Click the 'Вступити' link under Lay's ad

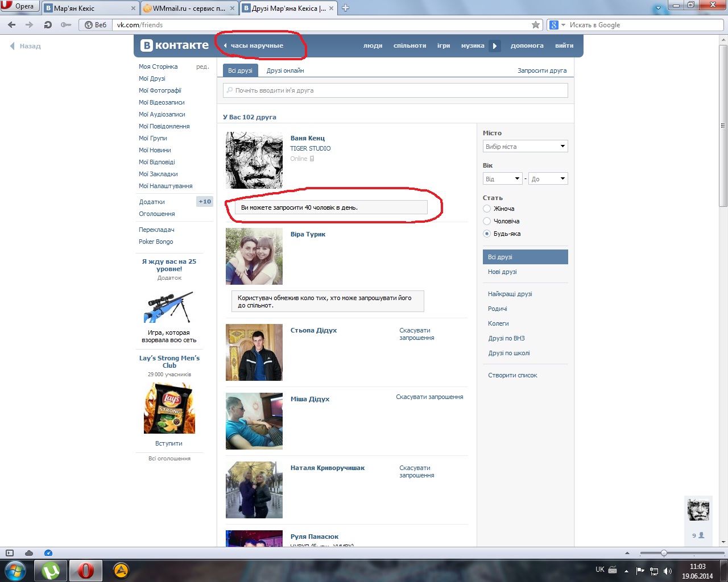point(169,443)
